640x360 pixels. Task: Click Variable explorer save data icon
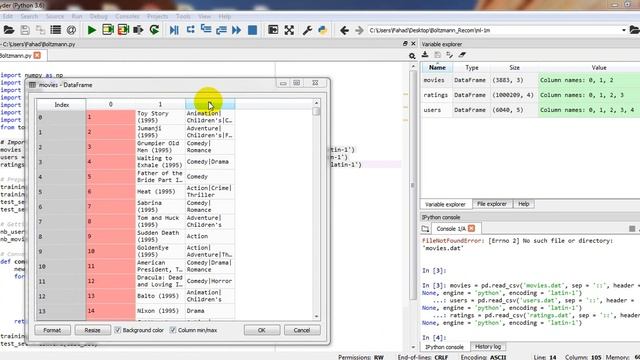pyautogui.click(x=438, y=55)
